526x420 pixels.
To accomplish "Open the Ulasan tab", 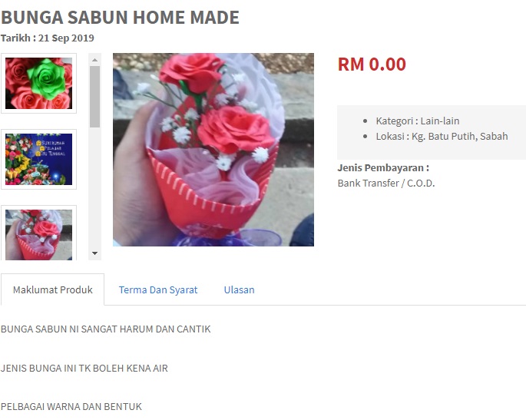I will pyautogui.click(x=239, y=289).
